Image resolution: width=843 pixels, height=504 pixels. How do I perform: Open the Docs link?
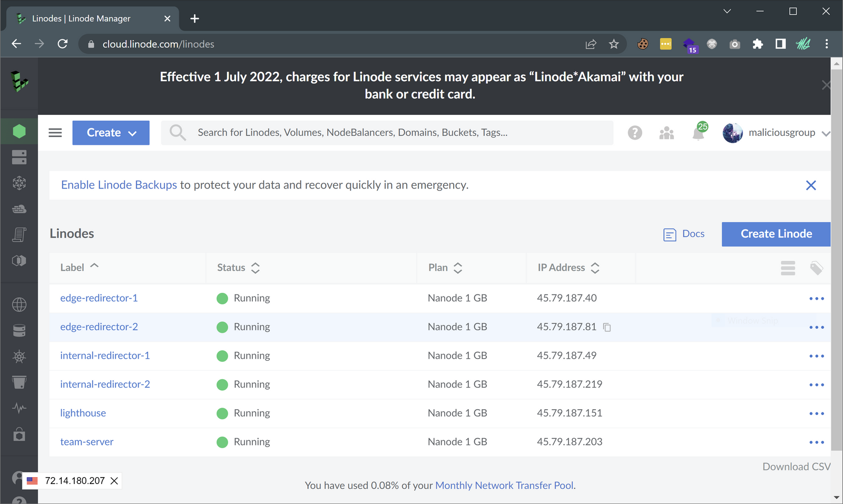[x=684, y=234]
